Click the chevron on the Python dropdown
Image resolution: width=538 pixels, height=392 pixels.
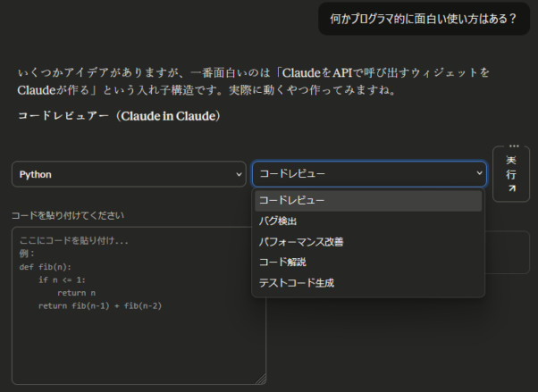pos(238,174)
